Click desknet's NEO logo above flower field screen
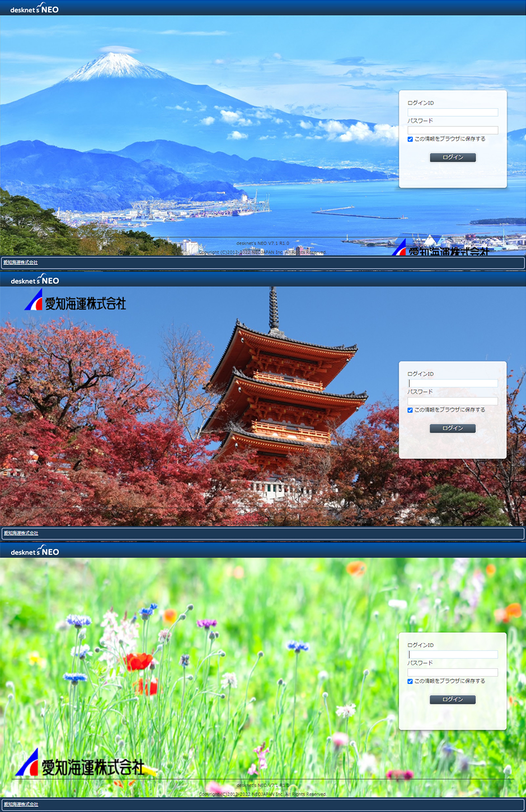The width and height of the screenshot is (526, 812). (x=35, y=551)
